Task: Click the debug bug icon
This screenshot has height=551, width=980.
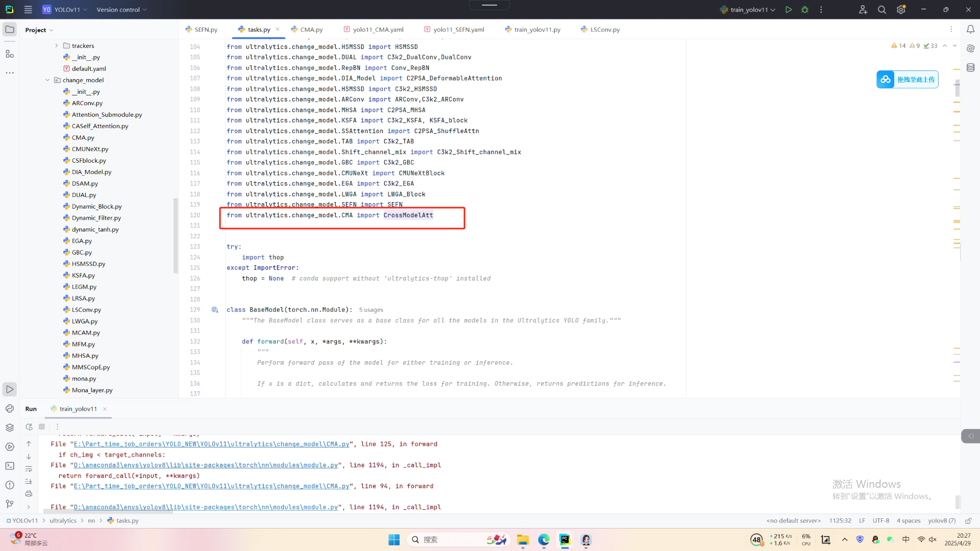Action: tap(805, 10)
